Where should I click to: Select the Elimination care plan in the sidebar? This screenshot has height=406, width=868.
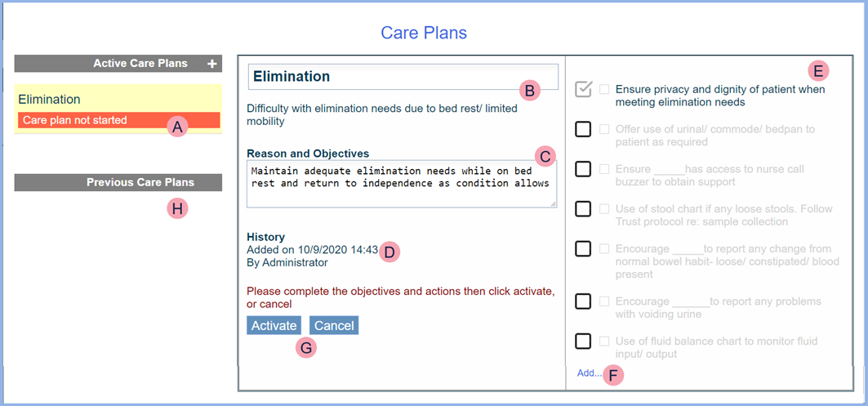50,99
